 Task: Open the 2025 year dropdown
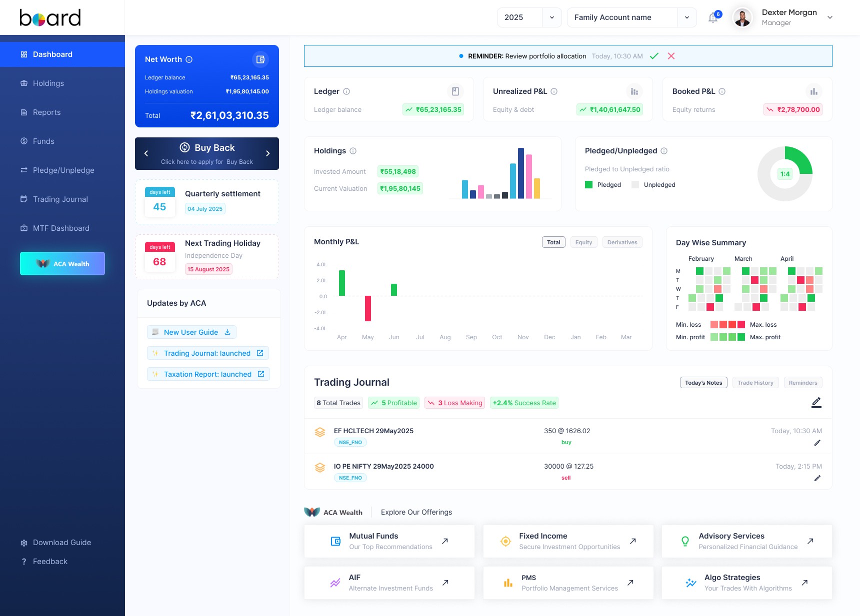click(x=529, y=17)
